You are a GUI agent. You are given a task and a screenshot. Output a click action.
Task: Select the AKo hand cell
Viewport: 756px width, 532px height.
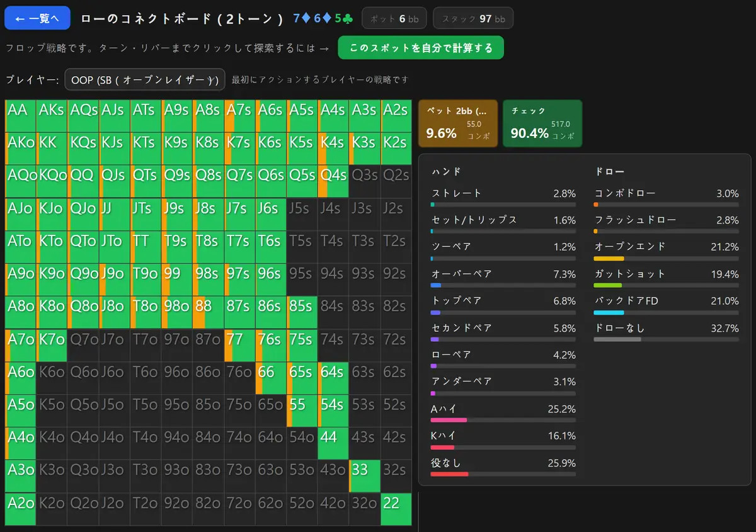point(21,149)
